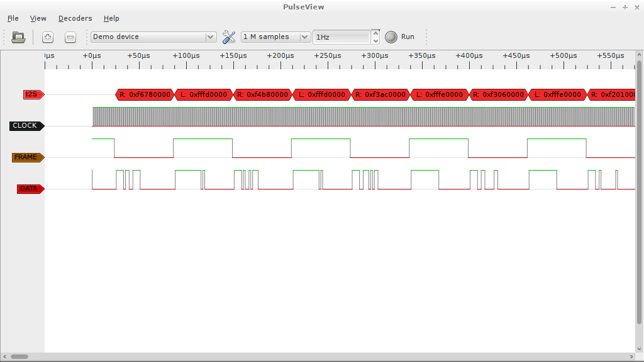This screenshot has height=362, width=644.
Task: Select the CLOCK channel label
Action: 26,126
